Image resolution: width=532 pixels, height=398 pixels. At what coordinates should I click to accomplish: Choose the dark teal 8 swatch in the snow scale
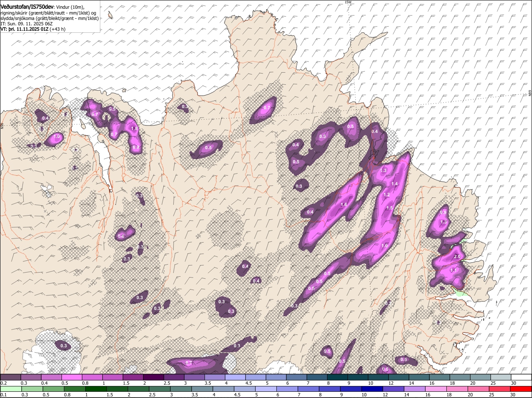337,377
